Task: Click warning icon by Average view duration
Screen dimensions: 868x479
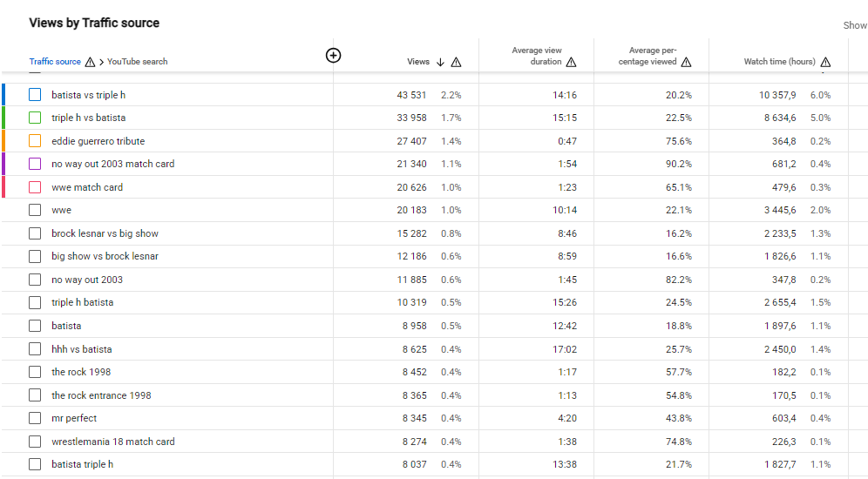Action: [572, 62]
